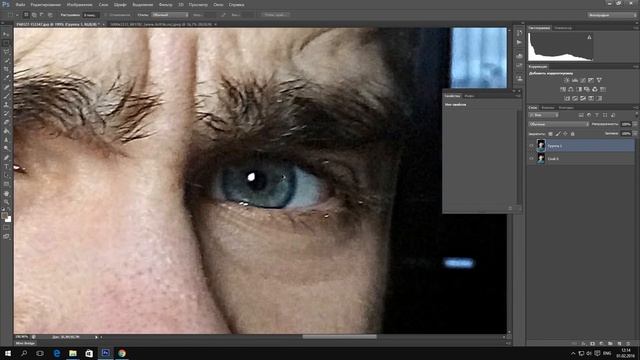Filter layers by pixel layers
This screenshot has height=360, width=640.
(581, 116)
